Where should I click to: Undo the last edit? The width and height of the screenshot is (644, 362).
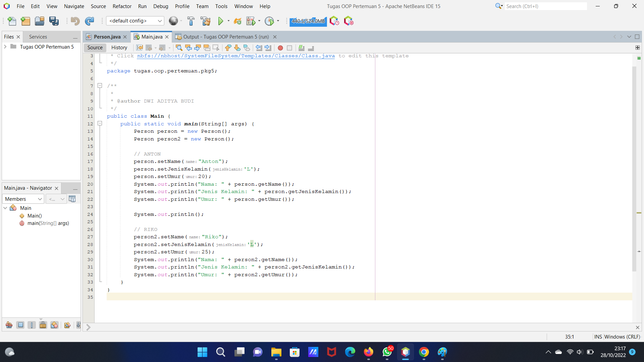click(75, 21)
